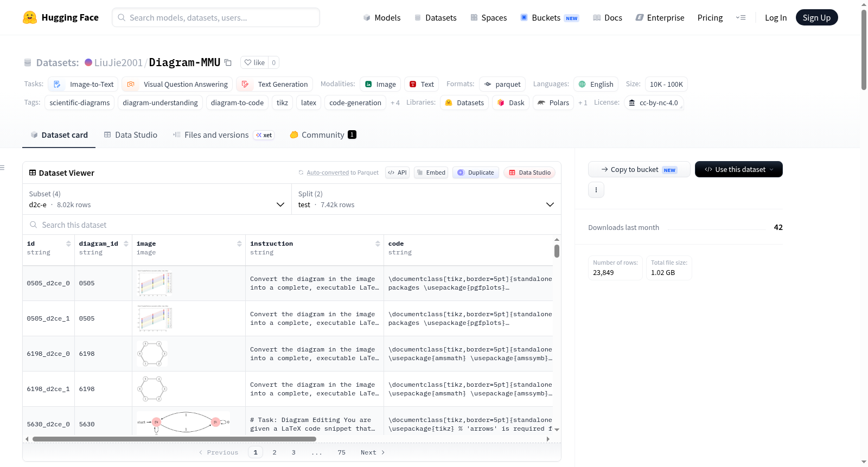Copy the dataset name with copy icon

[228, 62]
